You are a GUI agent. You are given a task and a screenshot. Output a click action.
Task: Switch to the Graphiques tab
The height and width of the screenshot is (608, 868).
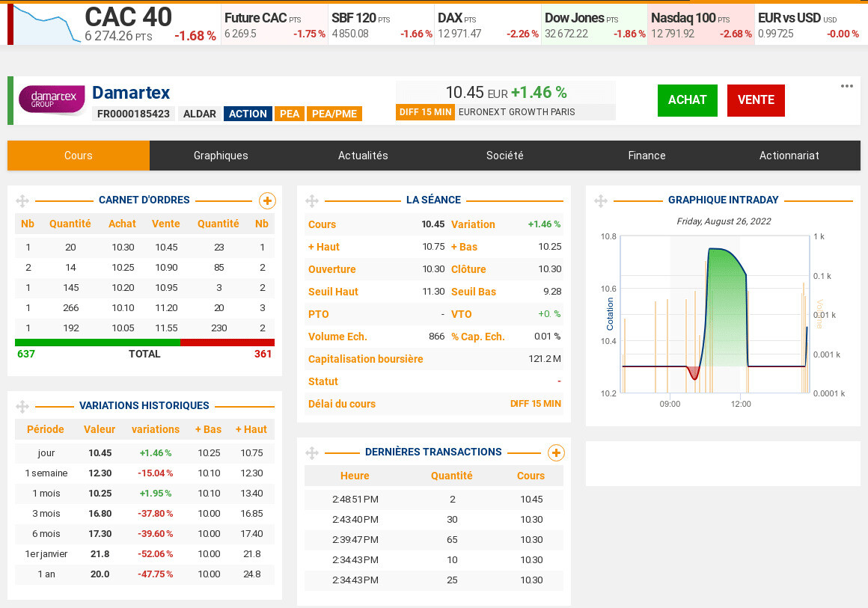point(221,156)
